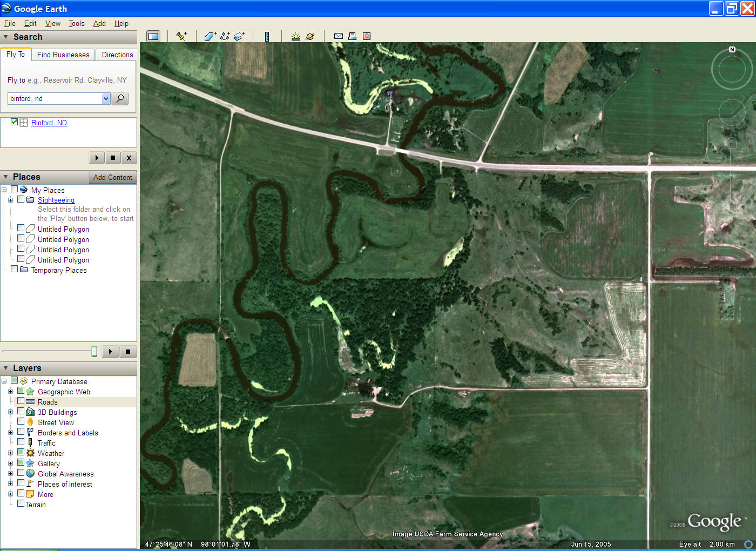Switch to the Directions tab
This screenshot has height=551, width=756.
pos(117,55)
